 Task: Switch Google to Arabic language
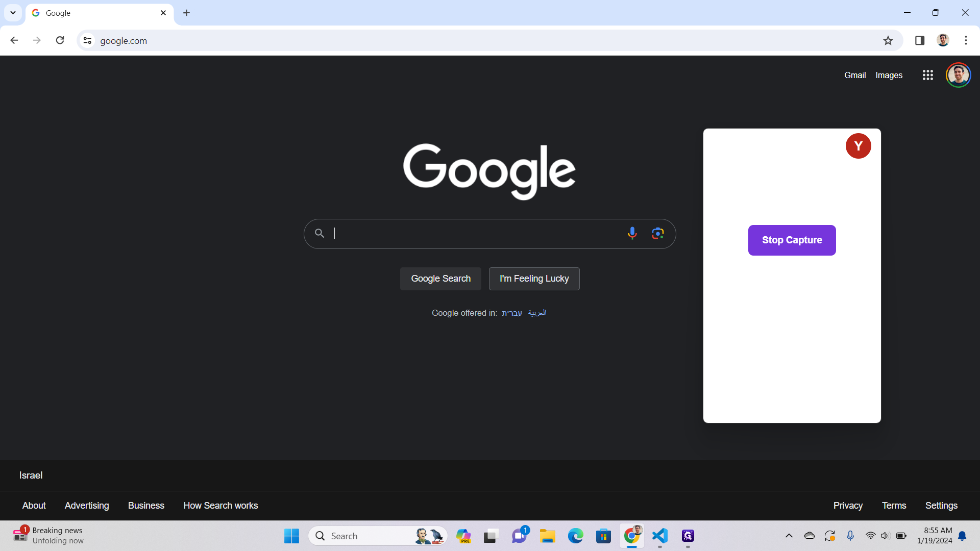pyautogui.click(x=537, y=313)
